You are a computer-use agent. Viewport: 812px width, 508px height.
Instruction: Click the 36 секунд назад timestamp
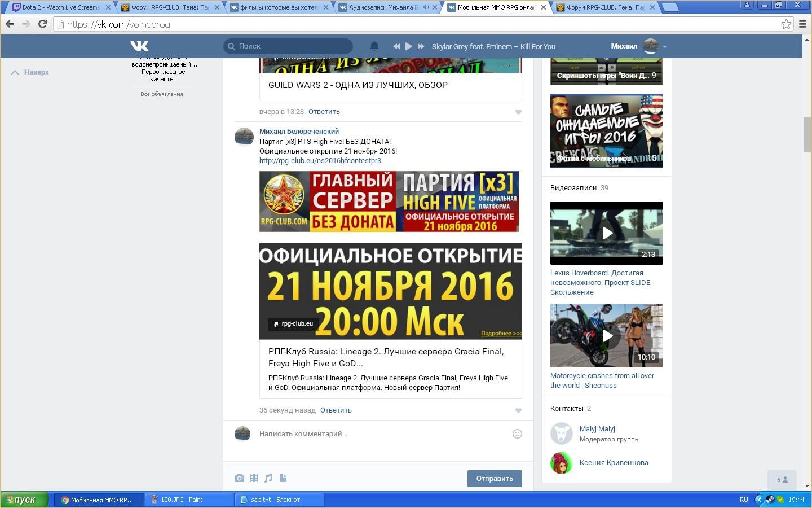(x=288, y=410)
